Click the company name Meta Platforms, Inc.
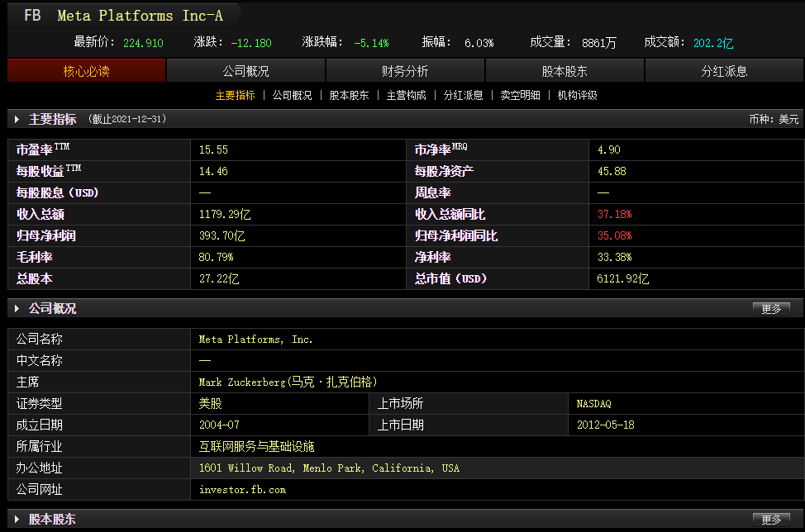Screen dimensions: 805x532 [x=255, y=340]
